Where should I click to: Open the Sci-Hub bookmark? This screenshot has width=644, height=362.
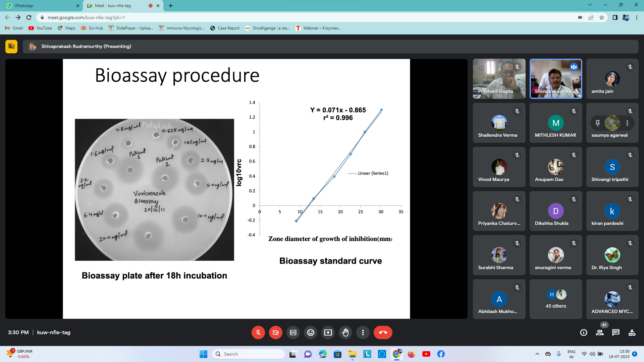tap(92, 28)
